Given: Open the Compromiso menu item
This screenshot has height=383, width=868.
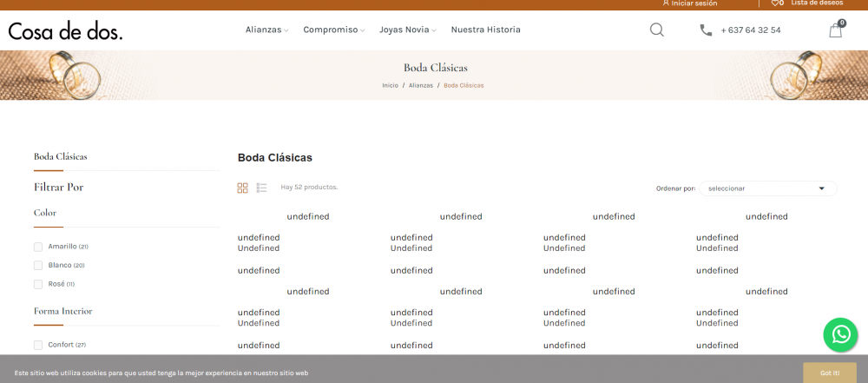Looking at the screenshot, I should (331, 30).
